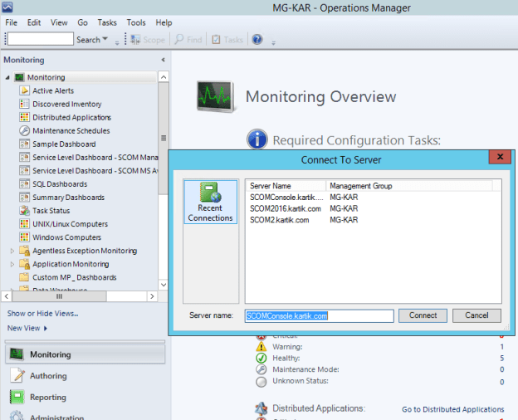Viewport: 518px width, 420px height.
Task: Click the Distributed Applications section icon
Action: pos(261,408)
